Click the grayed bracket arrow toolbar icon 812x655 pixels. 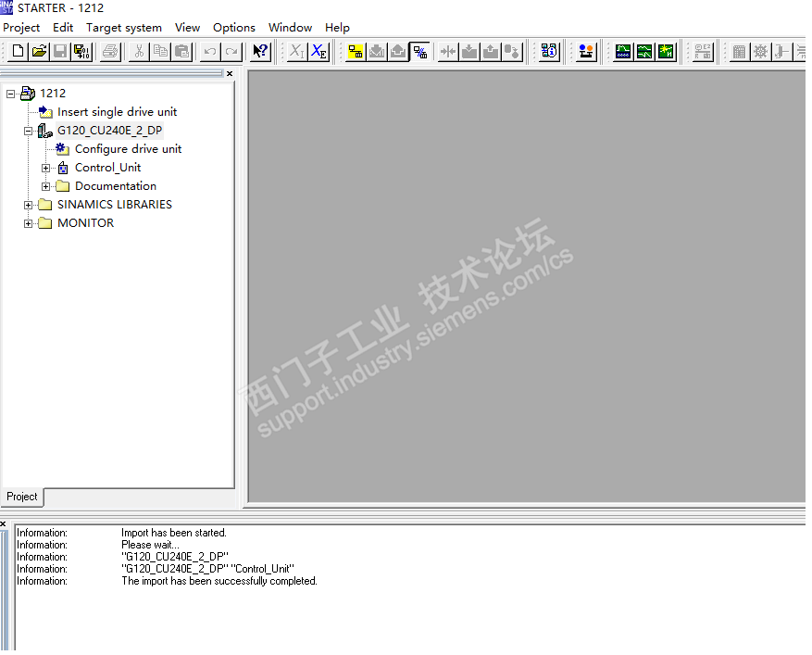pyautogui.click(x=782, y=51)
